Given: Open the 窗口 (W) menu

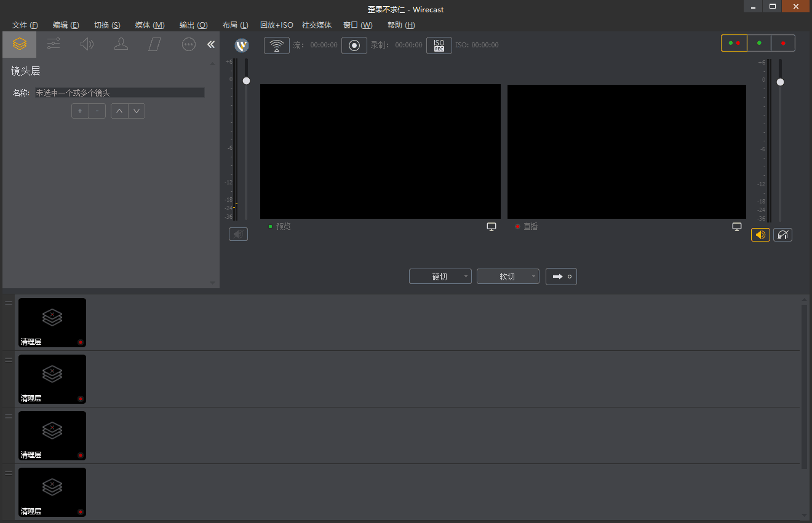Looking at the screenshot, I should click(x=358, y=25).
